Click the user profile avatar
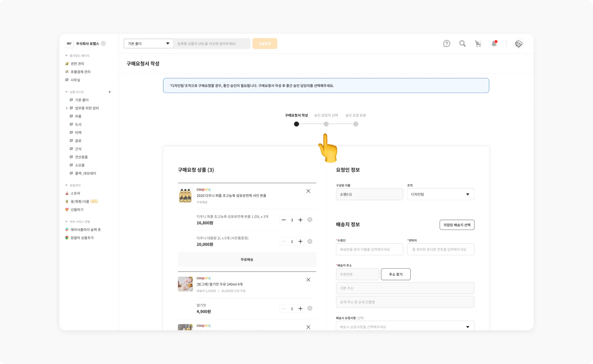Screen dimensions: 593x364 pos(519,44)
